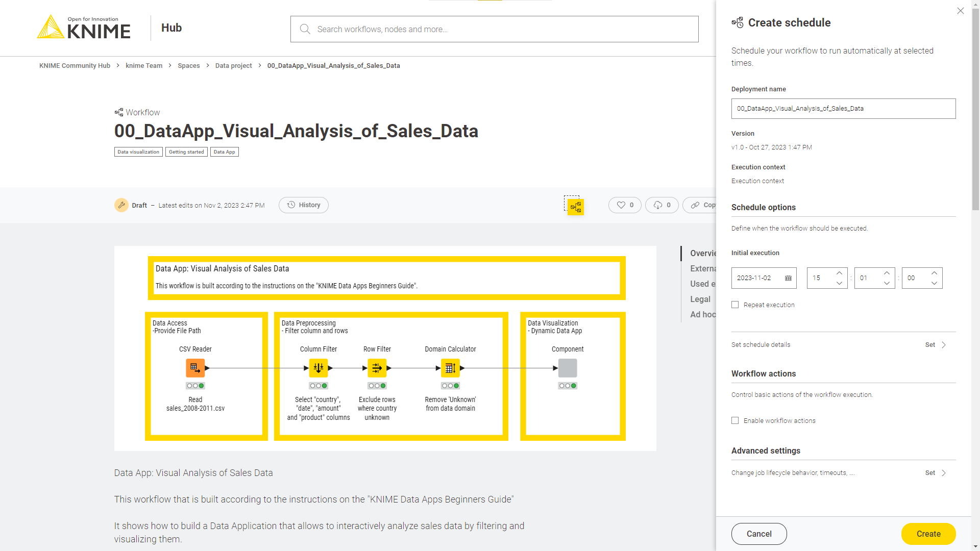Click the Row Filter node icon
Image resolution: width=980 pixels, height=551 pixels.
coord(377,368)
